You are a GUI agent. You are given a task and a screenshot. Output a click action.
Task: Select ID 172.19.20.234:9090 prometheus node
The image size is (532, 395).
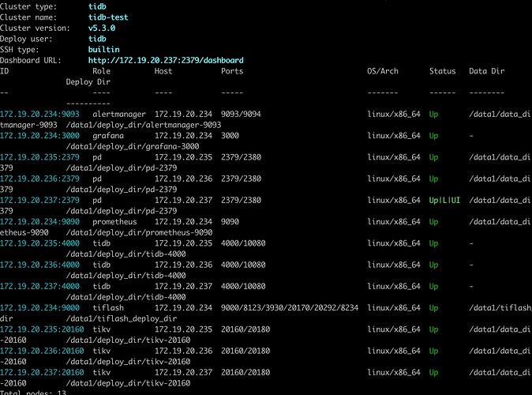[39, 222]
